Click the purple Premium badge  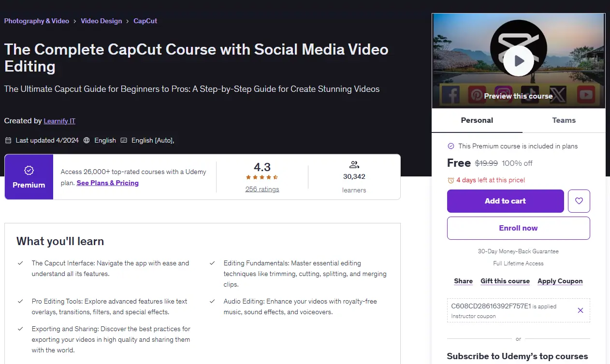(x=29, y=177)
